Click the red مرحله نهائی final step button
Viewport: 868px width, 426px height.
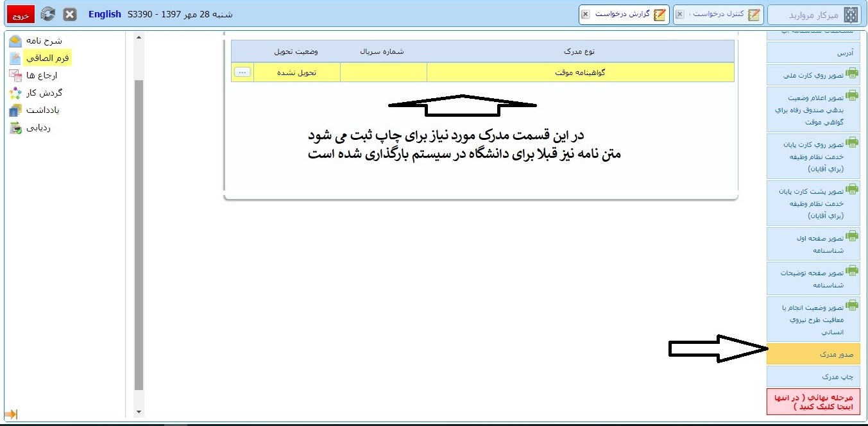813,402
